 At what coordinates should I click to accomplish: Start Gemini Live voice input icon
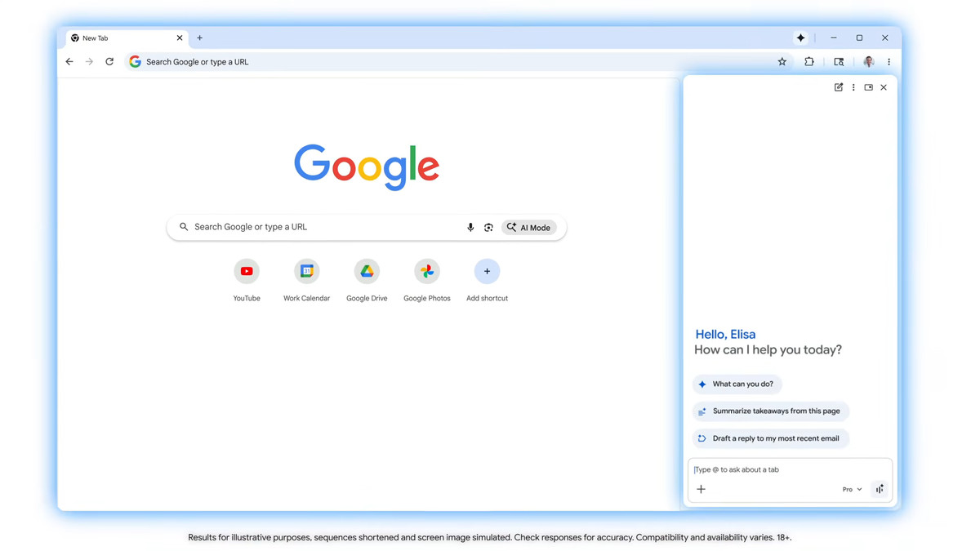880,489
